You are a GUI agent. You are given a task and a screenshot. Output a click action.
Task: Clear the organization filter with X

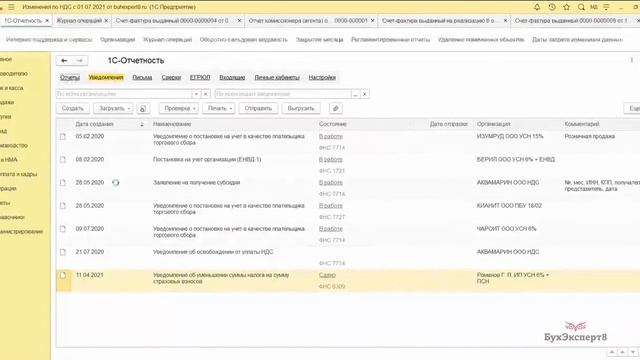click(x=206, y=94)
